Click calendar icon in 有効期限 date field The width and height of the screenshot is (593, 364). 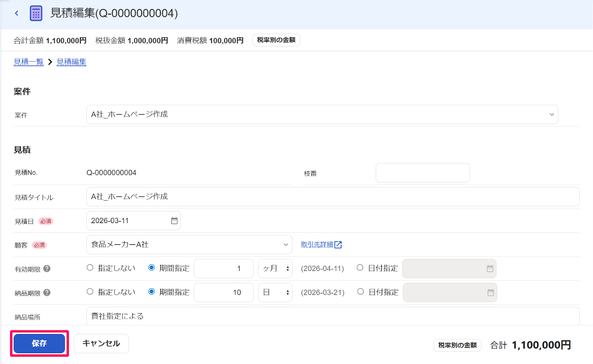tap(490, 269)
